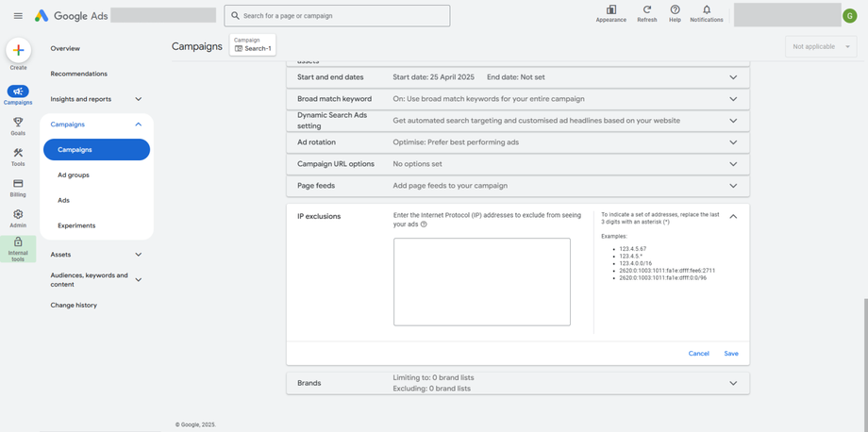The height and width of the screenshot is (432, 868).
Task: Open the Appearance settings icon
Action: coord(610,10)
